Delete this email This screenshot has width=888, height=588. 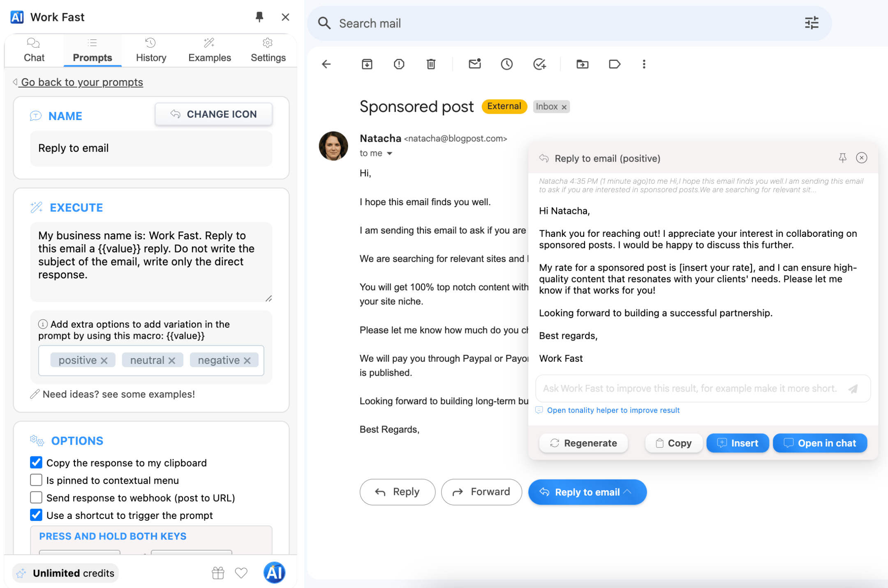coord(431,64)
